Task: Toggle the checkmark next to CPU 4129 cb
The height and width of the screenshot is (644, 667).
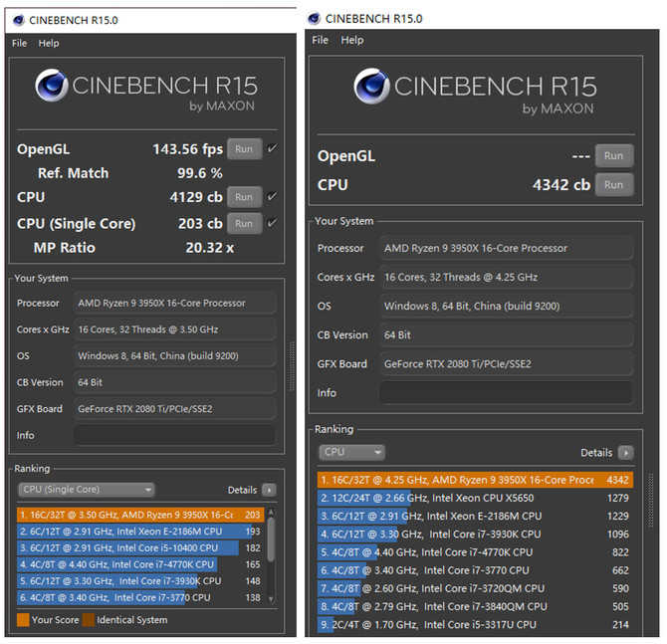Action: (x=273, y=197)
